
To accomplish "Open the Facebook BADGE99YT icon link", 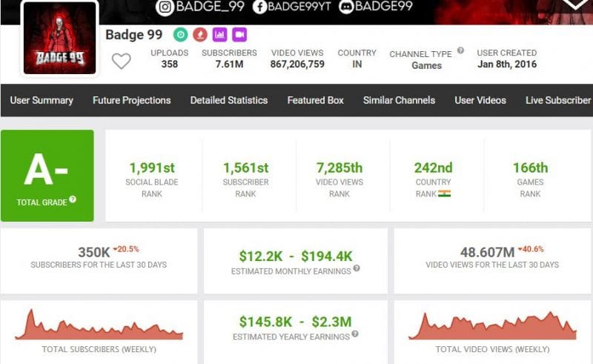I will click(x=260, y=7).
